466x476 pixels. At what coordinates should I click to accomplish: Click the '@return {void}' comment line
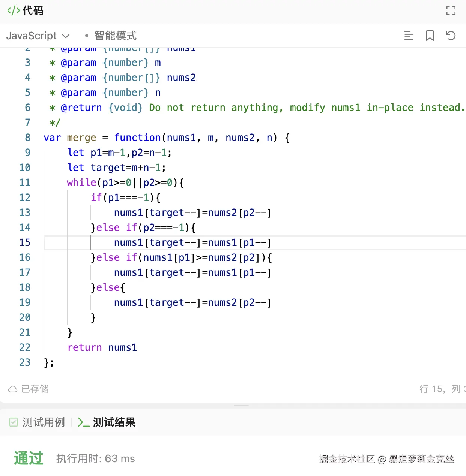click(257, 108)
